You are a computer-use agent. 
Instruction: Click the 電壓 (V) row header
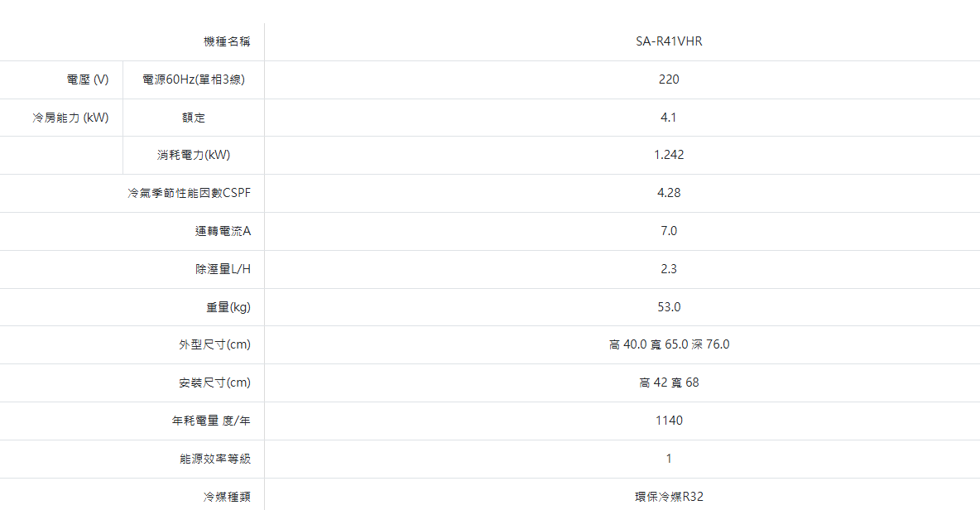[88, 79]
